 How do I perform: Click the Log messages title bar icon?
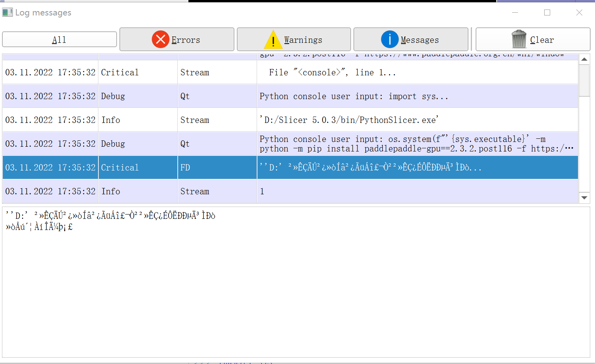[8, 12]
